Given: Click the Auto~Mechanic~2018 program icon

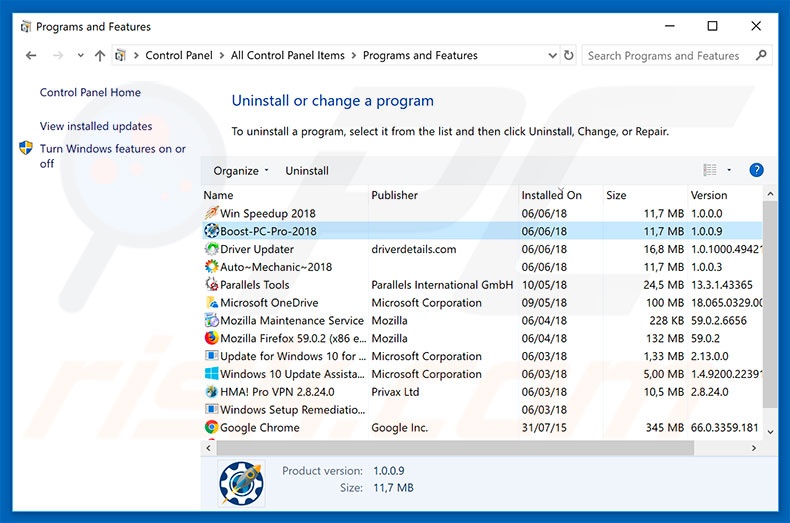Looking at the screenshot, I should [212, 267].
